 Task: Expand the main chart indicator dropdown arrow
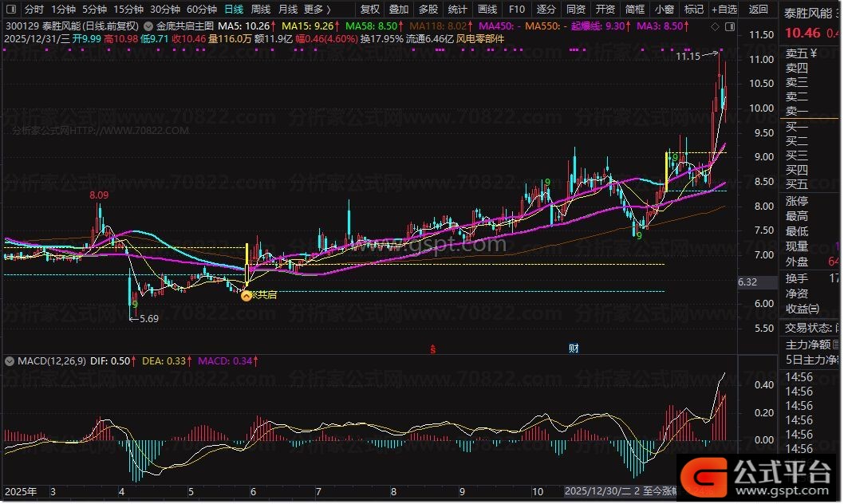(x=148, y=26)
